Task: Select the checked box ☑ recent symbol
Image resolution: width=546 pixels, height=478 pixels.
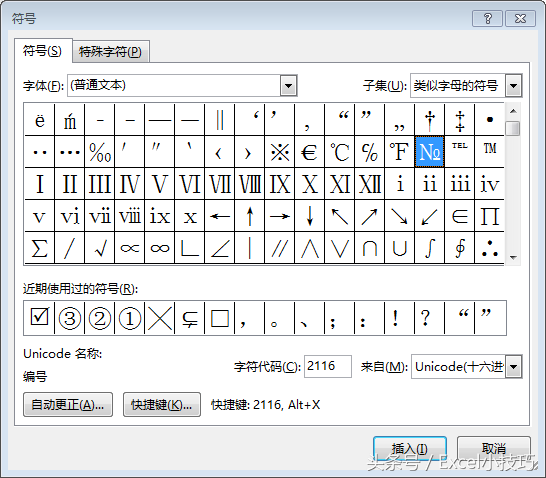Action: (x=39, y=318)
